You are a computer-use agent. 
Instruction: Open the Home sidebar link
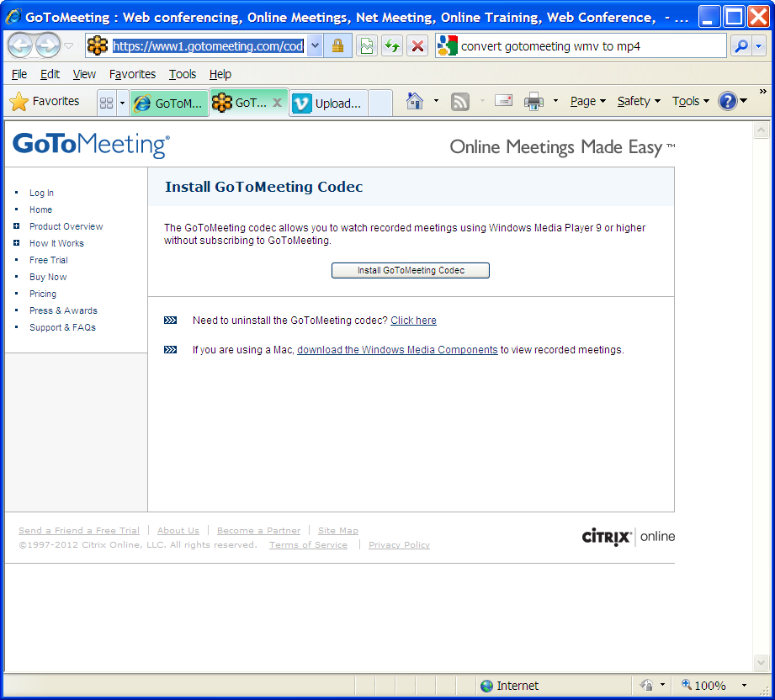pos(40,209)
